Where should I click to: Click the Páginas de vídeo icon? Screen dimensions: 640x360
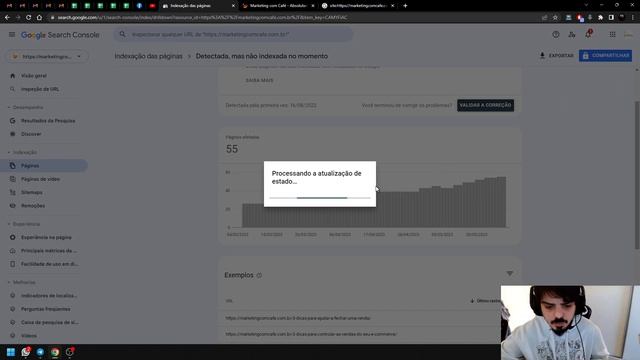[x=13, y=179]
